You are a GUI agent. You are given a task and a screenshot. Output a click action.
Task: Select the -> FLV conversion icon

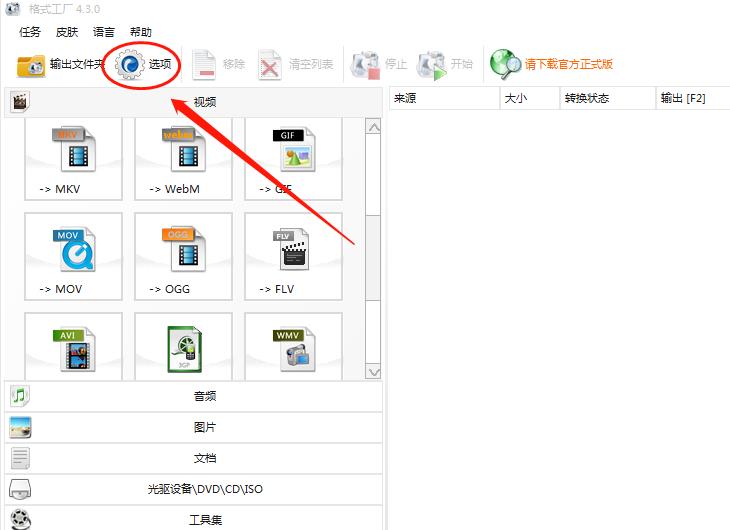click(x=291, y=249)
